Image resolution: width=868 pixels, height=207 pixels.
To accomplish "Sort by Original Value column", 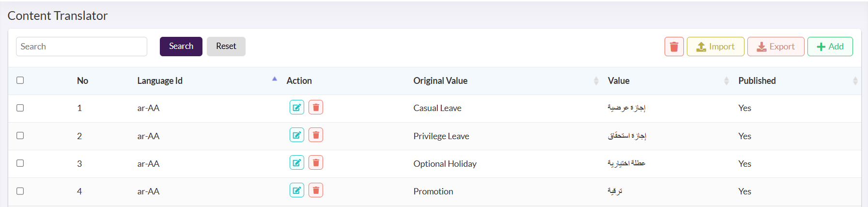I will pyautogui.click(x=596, y=81).
